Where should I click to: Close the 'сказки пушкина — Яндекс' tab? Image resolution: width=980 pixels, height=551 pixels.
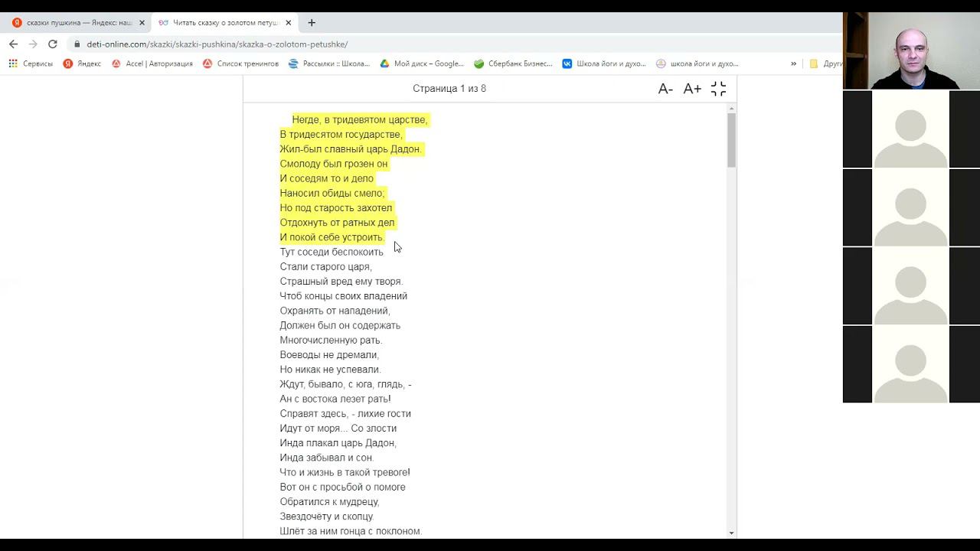pyautogui.click(x=142, y=23)
